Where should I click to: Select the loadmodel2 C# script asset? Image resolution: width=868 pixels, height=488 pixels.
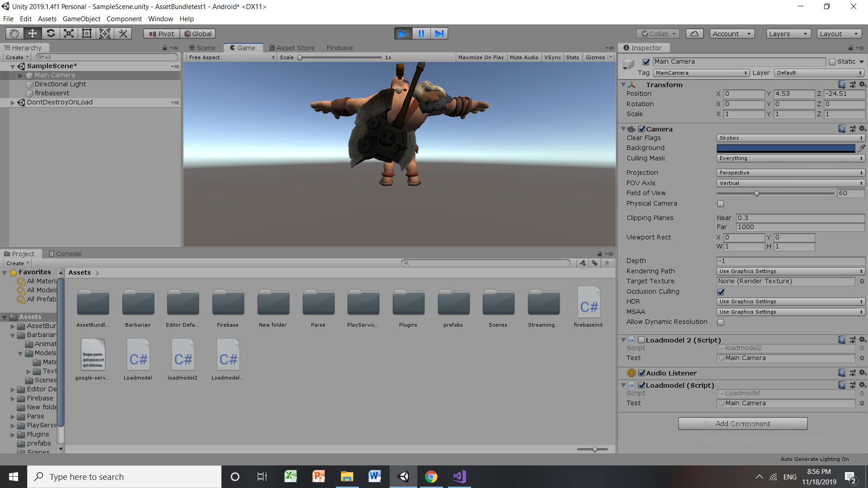tap(183, 359)
